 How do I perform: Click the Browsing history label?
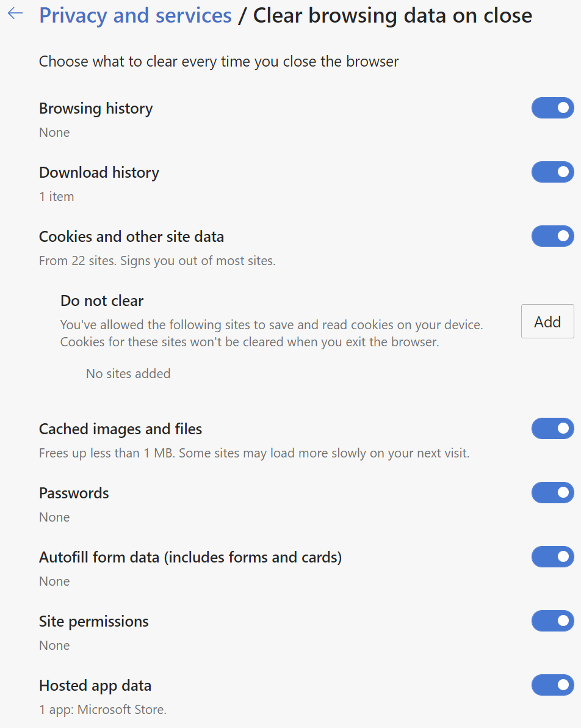pos(96,109)
